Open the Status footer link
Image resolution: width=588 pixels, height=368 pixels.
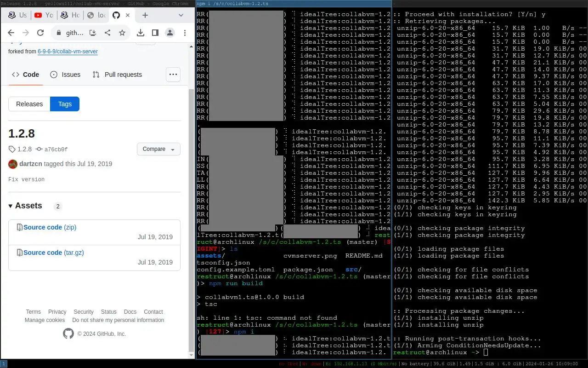[109, 312]
